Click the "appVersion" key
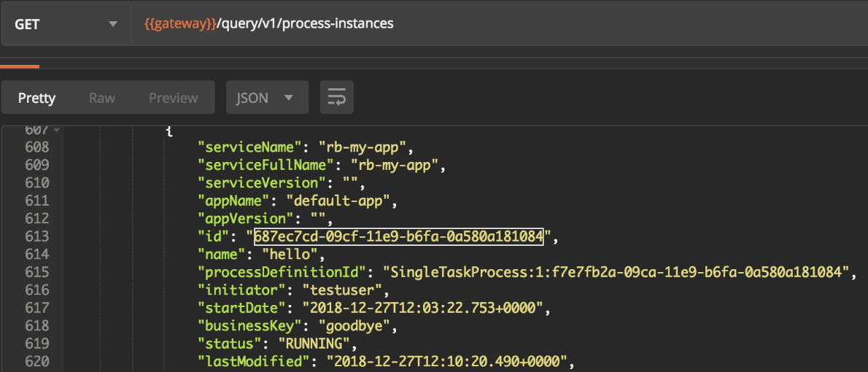 click(x=247, y=218)
